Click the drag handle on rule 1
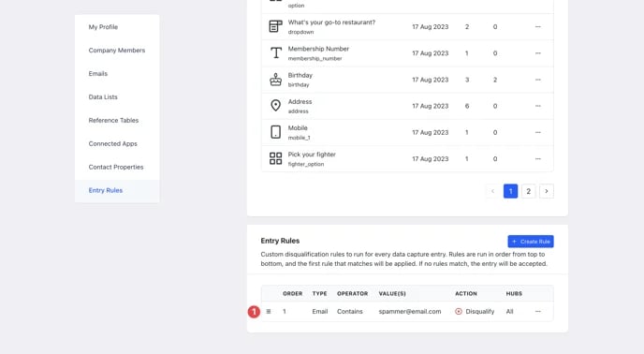 tap(269, 312)
